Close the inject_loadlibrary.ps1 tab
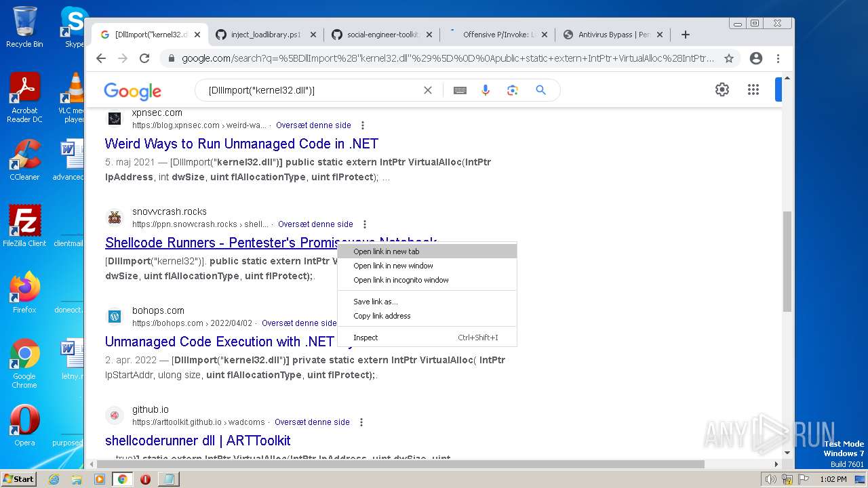Image resolution: width=868 pixels, height=488 pixels. (x=313, y=35)
